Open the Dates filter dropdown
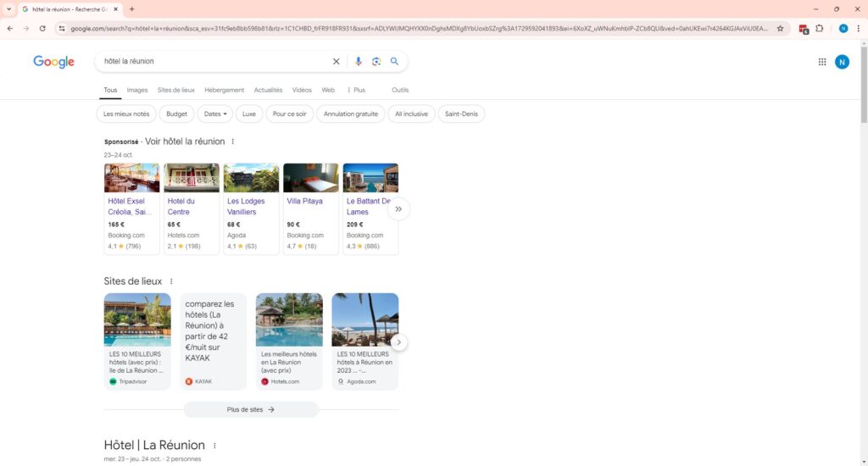The image size is (868, 466). point(215,114)
